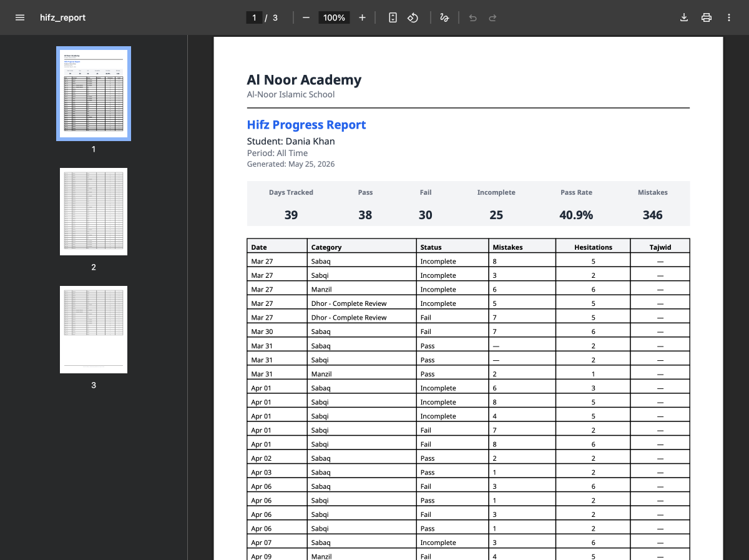Click the Mar 30 date cell
749x560 pixels.
(277, 332)
